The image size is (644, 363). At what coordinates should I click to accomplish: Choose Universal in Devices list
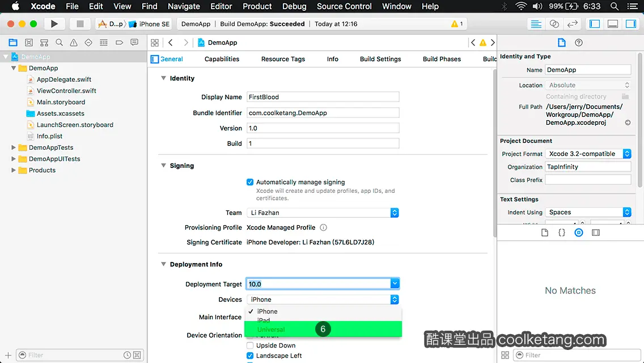(x=323, y=330)
